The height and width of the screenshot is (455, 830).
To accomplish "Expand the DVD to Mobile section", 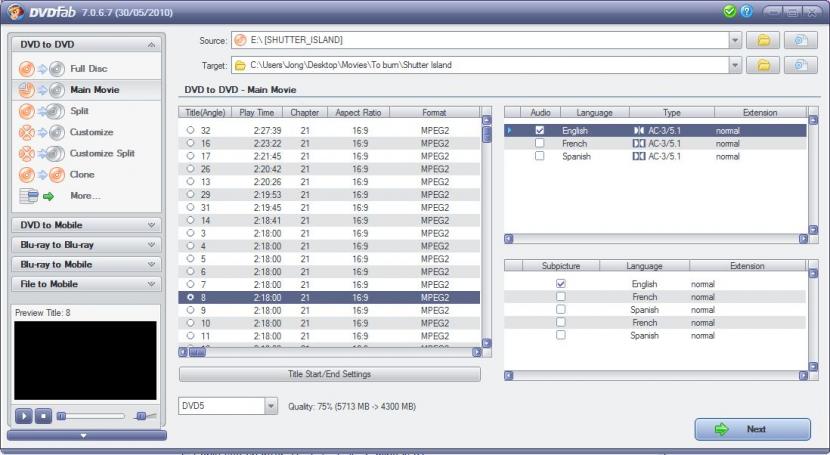I will click(x=86, y=225).
